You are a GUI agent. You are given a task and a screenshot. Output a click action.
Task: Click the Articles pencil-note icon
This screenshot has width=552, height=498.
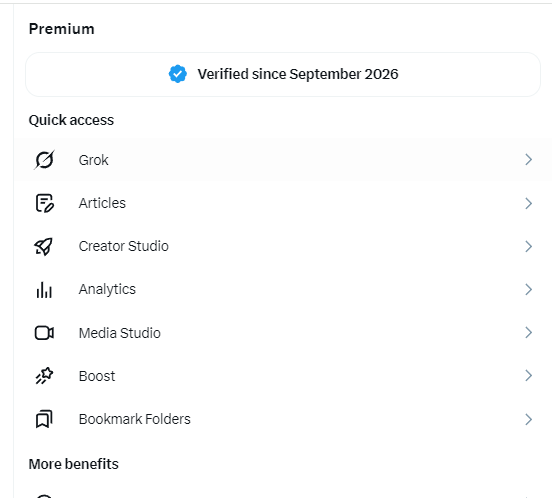[x=45, y=203]
